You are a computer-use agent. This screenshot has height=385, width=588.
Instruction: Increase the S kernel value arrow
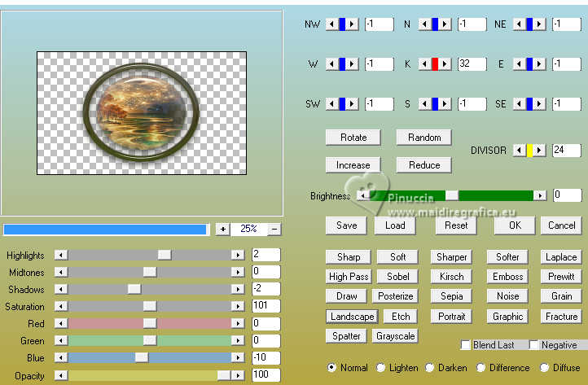[x=445, y=104]
